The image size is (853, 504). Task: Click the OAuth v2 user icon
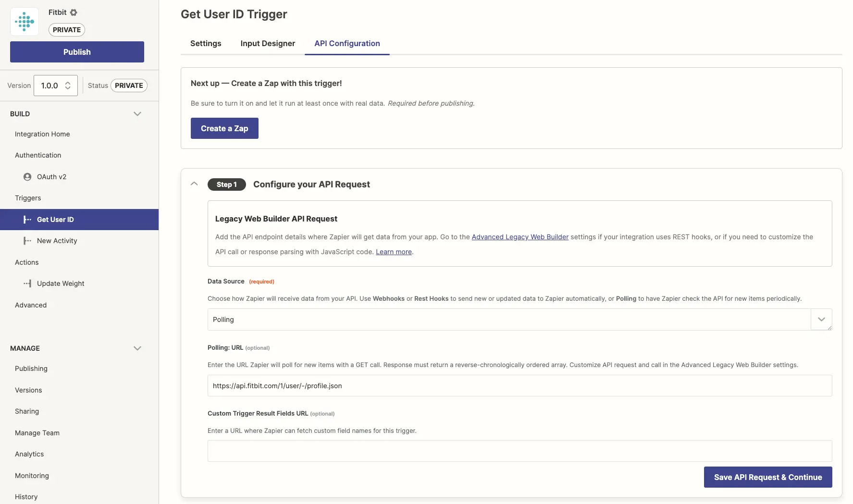(x=27, y=177)
